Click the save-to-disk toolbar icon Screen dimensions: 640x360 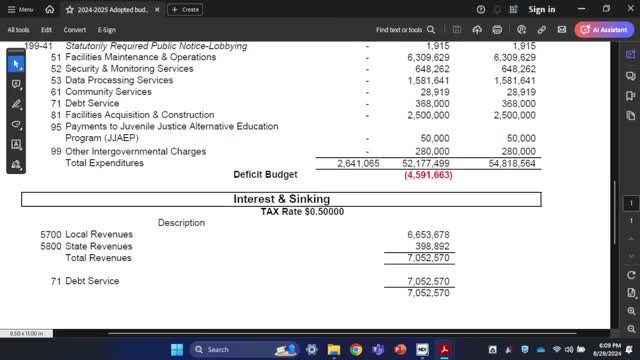(457, 30)
